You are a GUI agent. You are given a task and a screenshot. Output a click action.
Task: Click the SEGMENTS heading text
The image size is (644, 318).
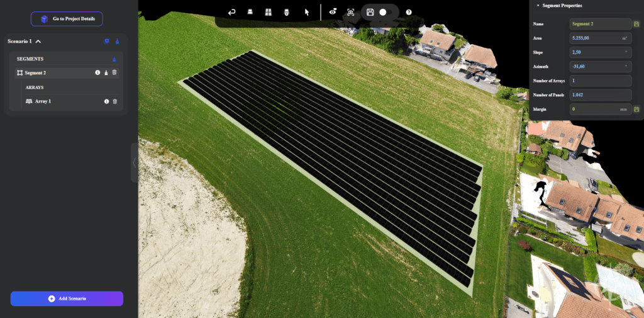click(30, 59)
